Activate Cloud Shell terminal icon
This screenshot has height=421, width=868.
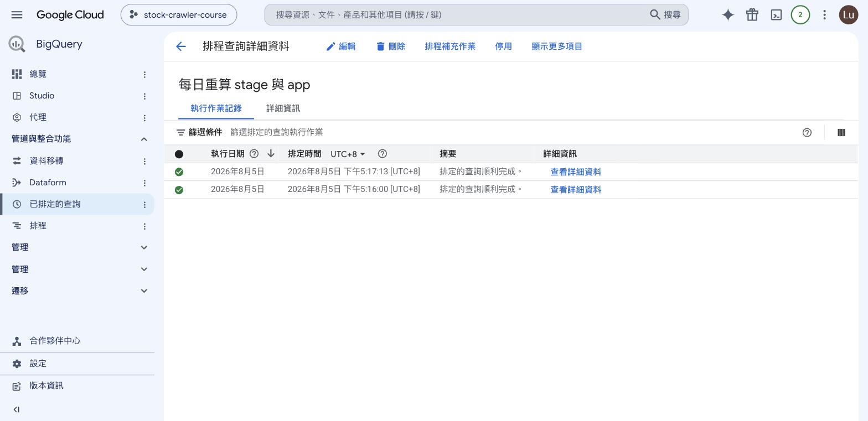click(776, 15)
